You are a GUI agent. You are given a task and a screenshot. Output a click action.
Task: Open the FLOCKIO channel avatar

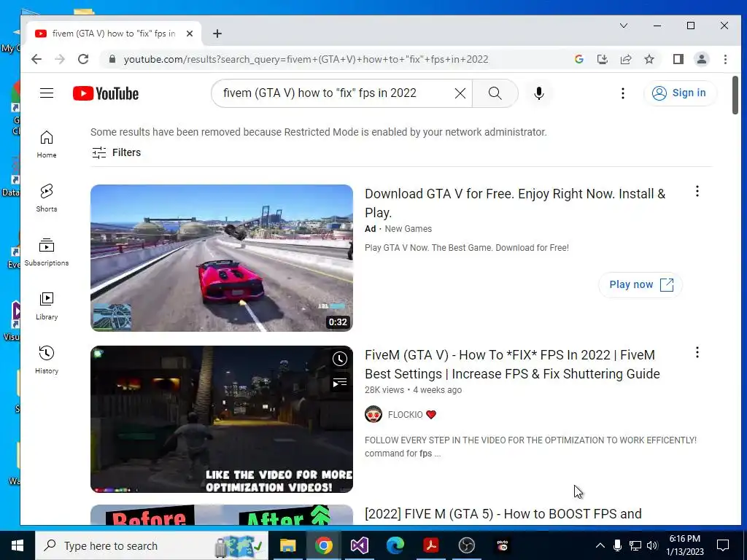[373, 414]
